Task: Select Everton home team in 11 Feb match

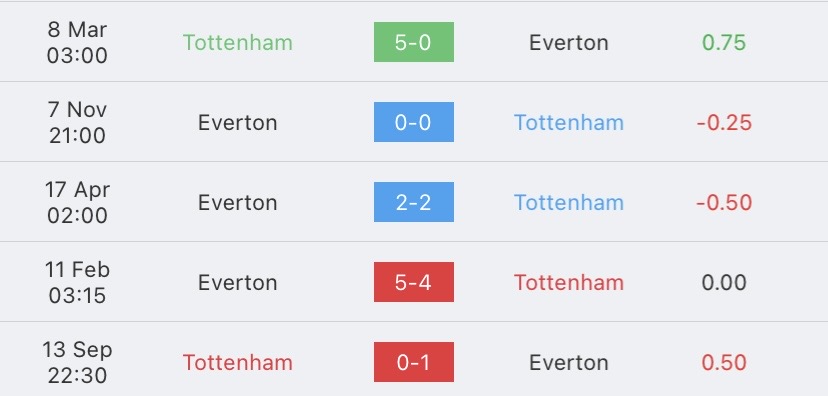Action: point(238,282)
